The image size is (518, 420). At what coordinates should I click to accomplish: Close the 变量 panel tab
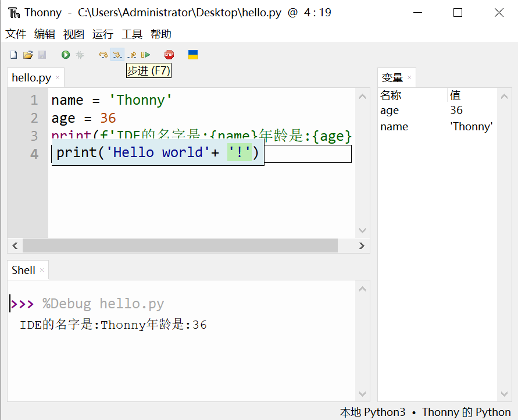409,77
